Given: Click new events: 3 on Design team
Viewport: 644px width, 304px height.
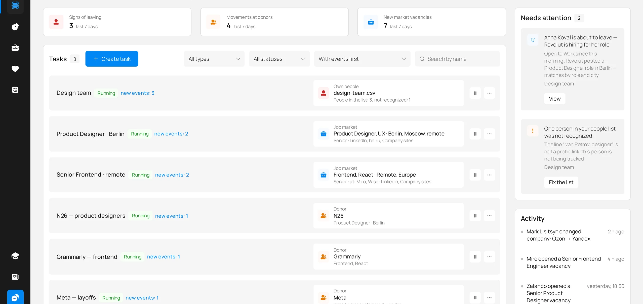Looking at the screenshot, I should (x=137, y=93).
